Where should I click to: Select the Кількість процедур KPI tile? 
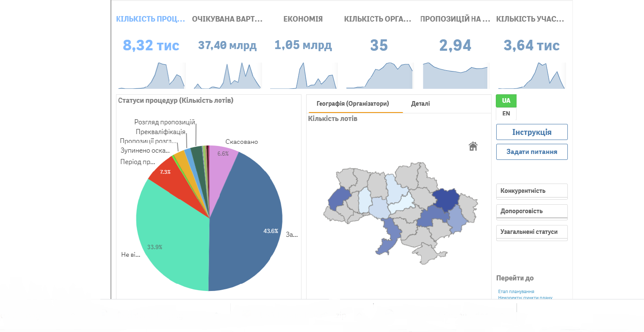click(x=151, y=52)
